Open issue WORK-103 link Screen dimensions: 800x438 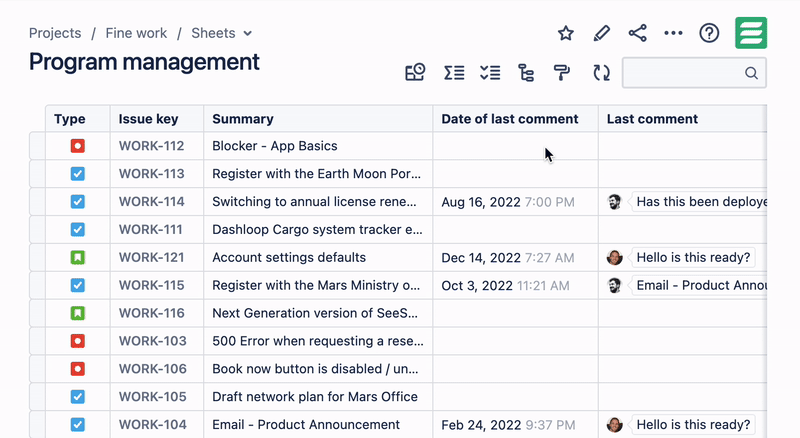153,341
